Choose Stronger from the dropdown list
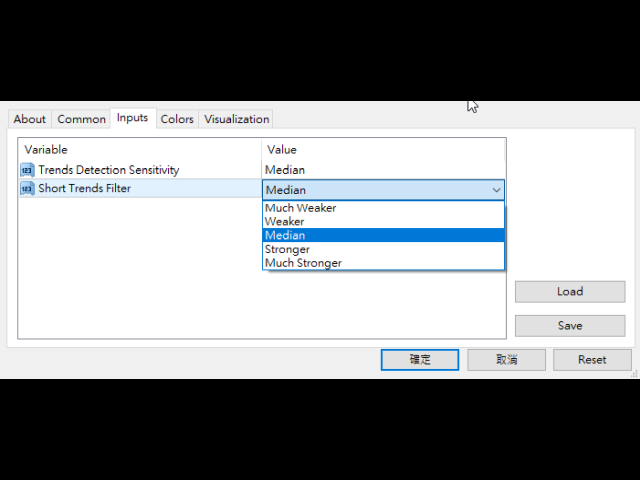640x480 pixels. (383, 249)
